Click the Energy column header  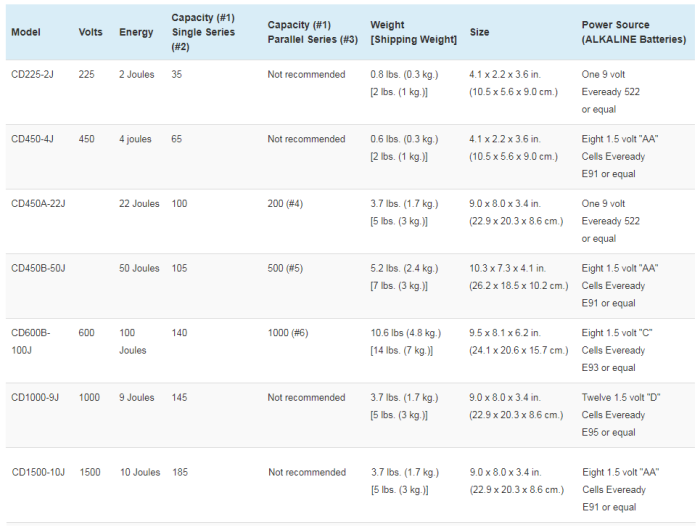pyautogui.click(x=136, y=32)
